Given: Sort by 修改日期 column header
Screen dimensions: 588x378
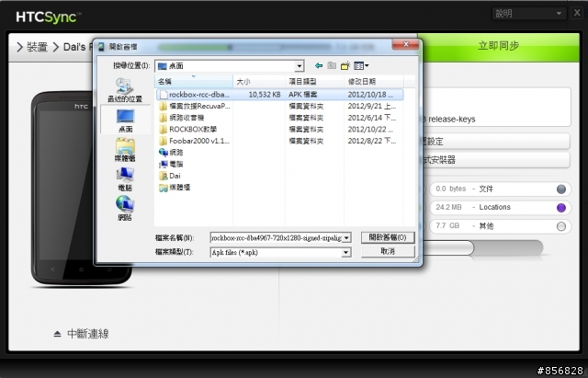Looking at the screenshot, I should [x=374, y=82].
